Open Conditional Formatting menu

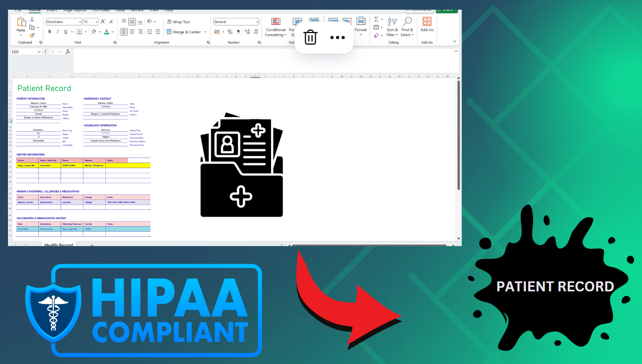coord(276,27)
